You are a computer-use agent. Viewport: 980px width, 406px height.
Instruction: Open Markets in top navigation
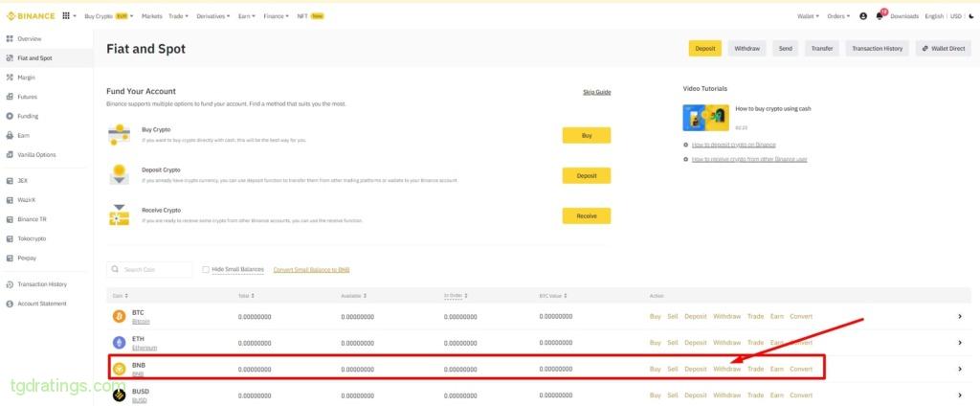click(152, 16)
